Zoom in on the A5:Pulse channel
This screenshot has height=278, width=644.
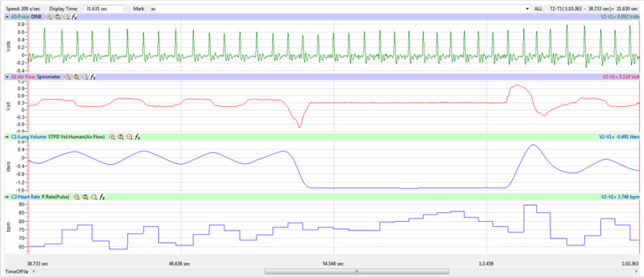coord(49,17)
